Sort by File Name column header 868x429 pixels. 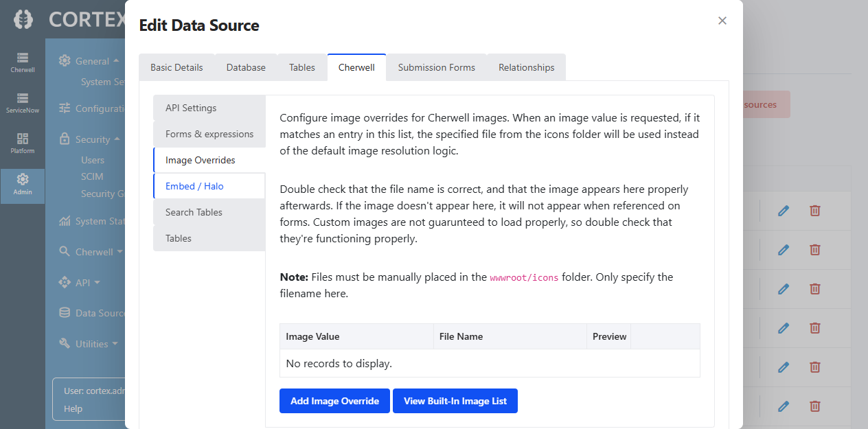pyautogui.click(x=510, y=336)
